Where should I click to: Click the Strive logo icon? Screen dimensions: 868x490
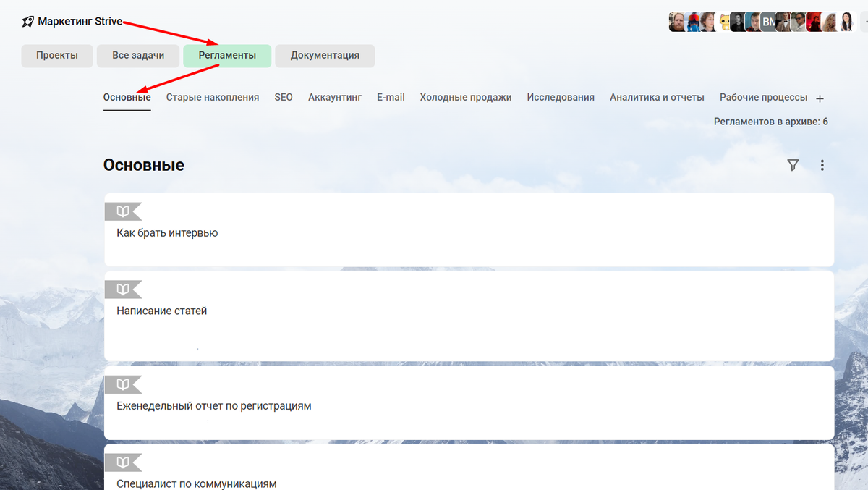pos(27,21)
